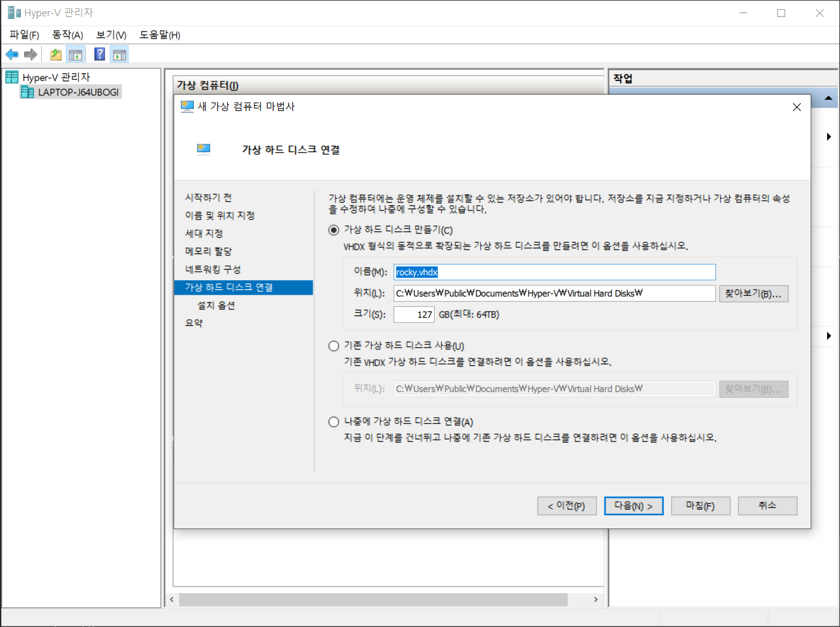Click the Up one level folder icon
The image size is (840, 627).
coord(56,54)
